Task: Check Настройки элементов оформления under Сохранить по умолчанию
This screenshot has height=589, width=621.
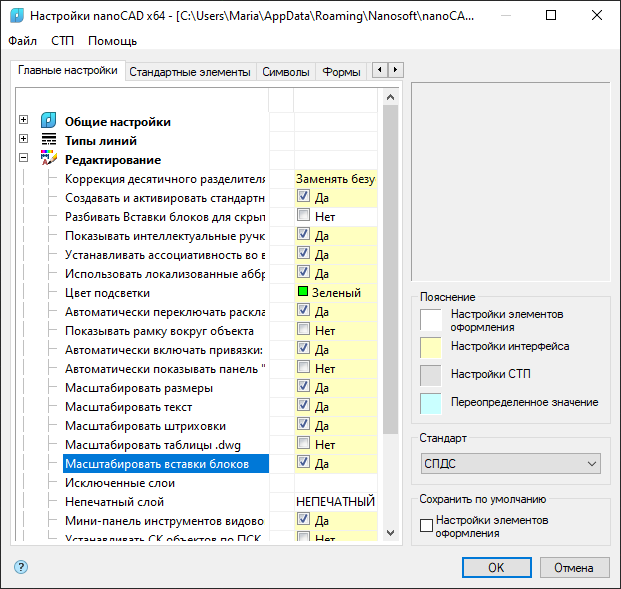Action: tap(426, 525)
